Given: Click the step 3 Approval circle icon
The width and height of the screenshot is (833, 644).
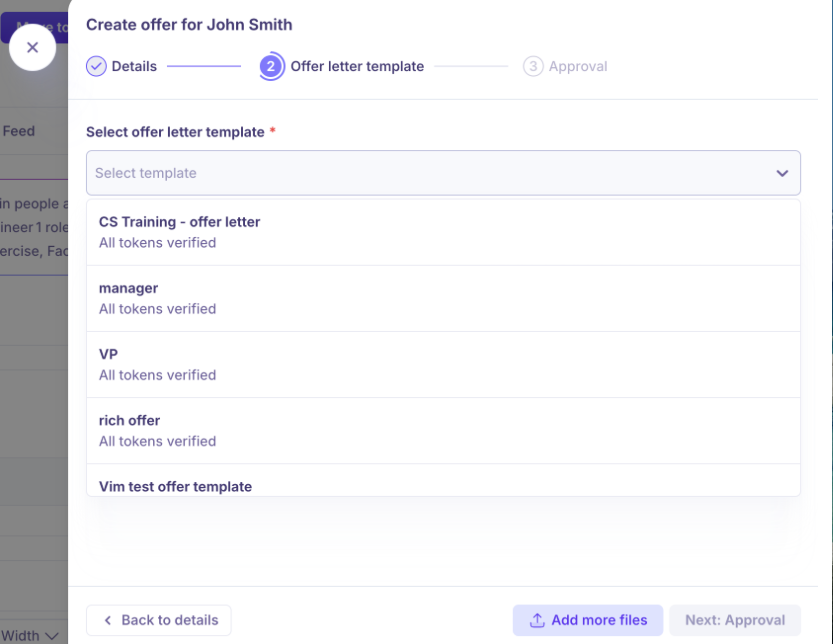Looking at the screenshot, I should pyautogui.click(x=533, y=66).
